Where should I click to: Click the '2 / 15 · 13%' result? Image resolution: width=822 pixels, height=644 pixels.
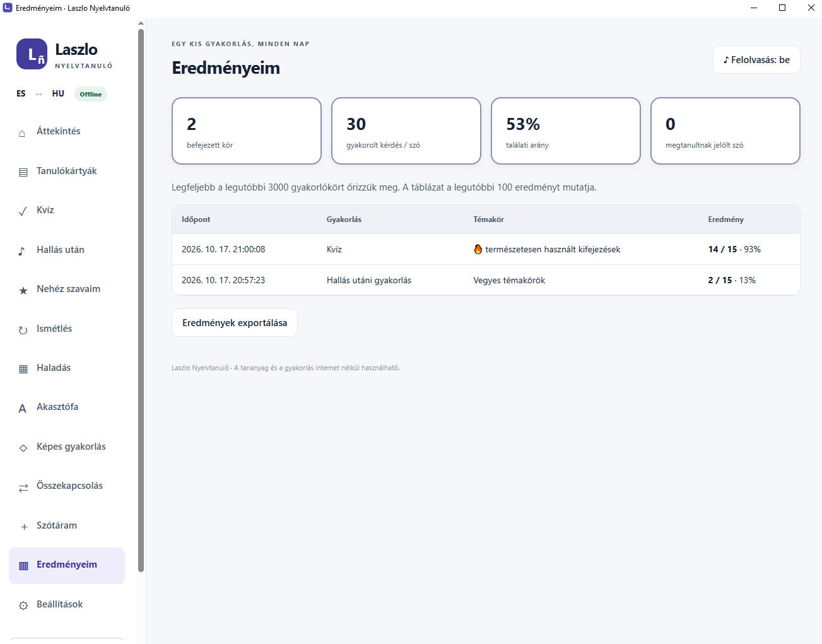(x=732, y=280)
